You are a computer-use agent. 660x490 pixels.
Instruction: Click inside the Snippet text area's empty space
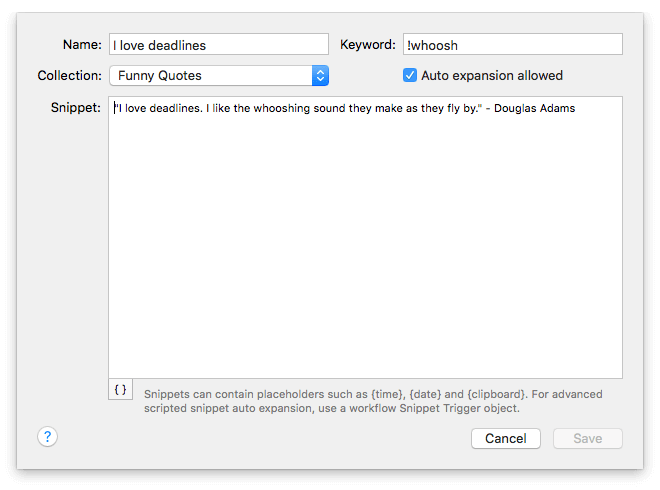365,250
